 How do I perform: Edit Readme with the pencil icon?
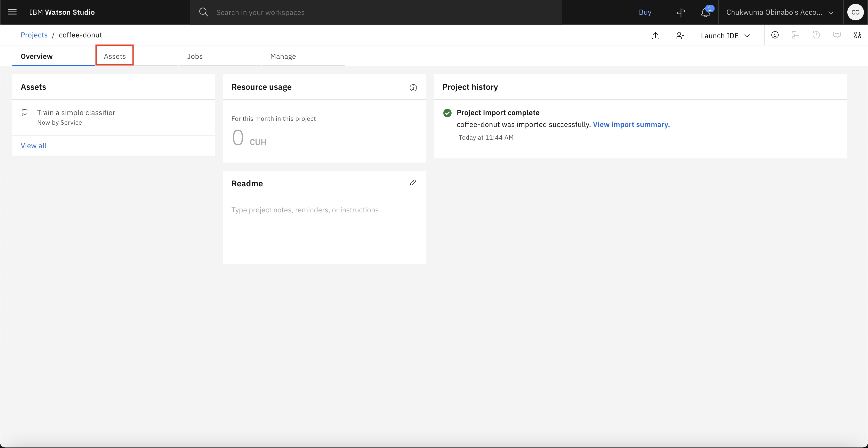(x=413, y=183)
